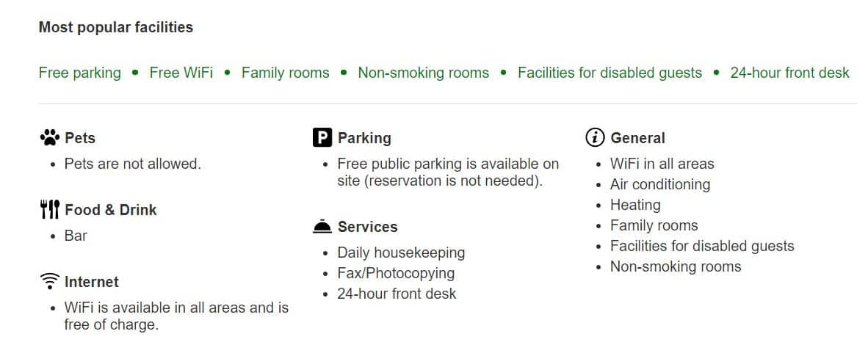Select the Daily housekeeping list item
The height and width of the screenshot is (345, 868).
401,253
